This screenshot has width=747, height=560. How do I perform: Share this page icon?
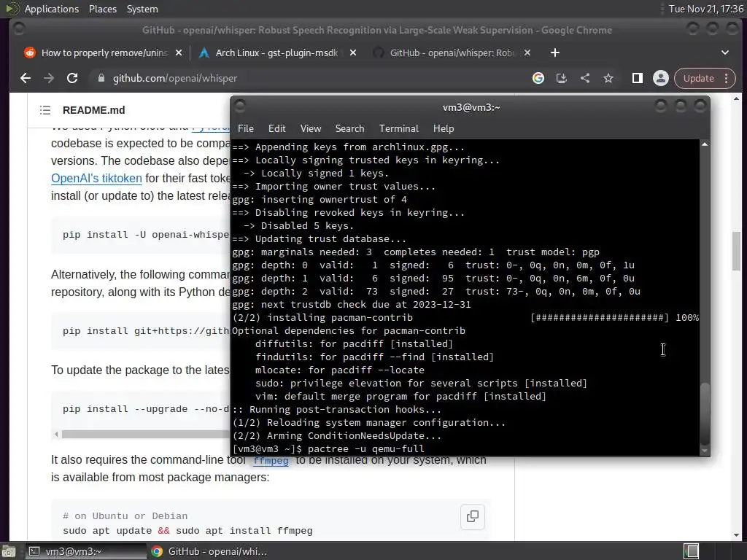click(585, 78)
